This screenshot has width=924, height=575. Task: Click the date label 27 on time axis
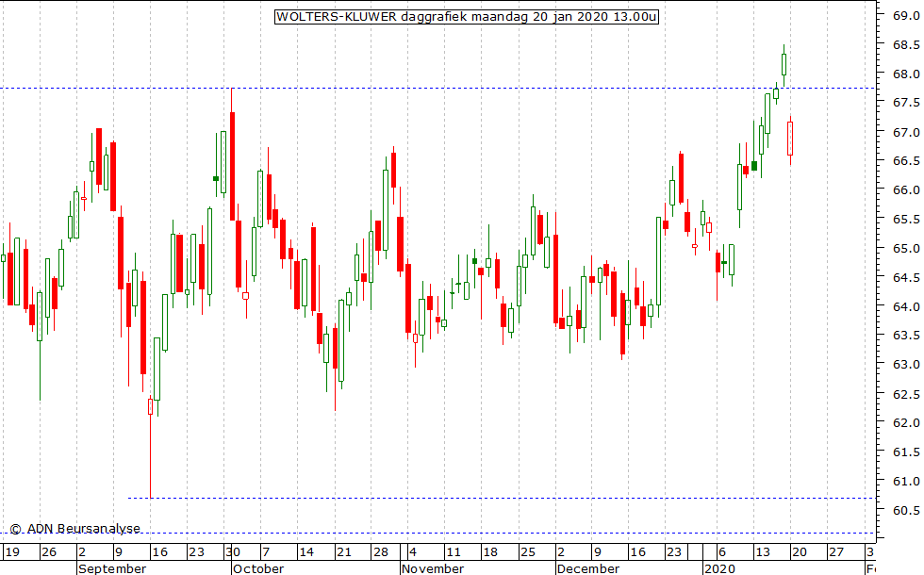coord(836,552)
